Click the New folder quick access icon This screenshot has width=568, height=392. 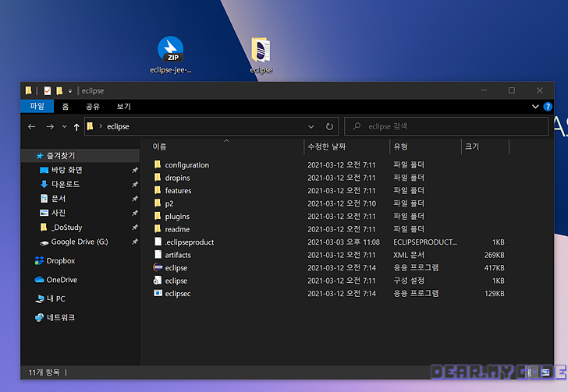click(x=59, y=90)
